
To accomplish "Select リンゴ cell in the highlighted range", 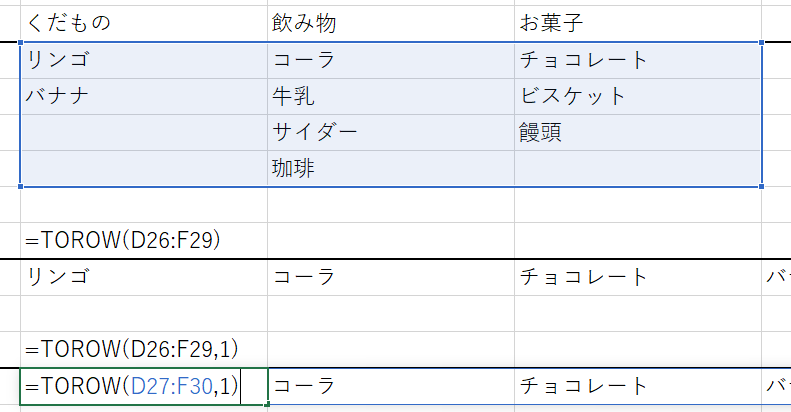I will click(x=60, y=60).
